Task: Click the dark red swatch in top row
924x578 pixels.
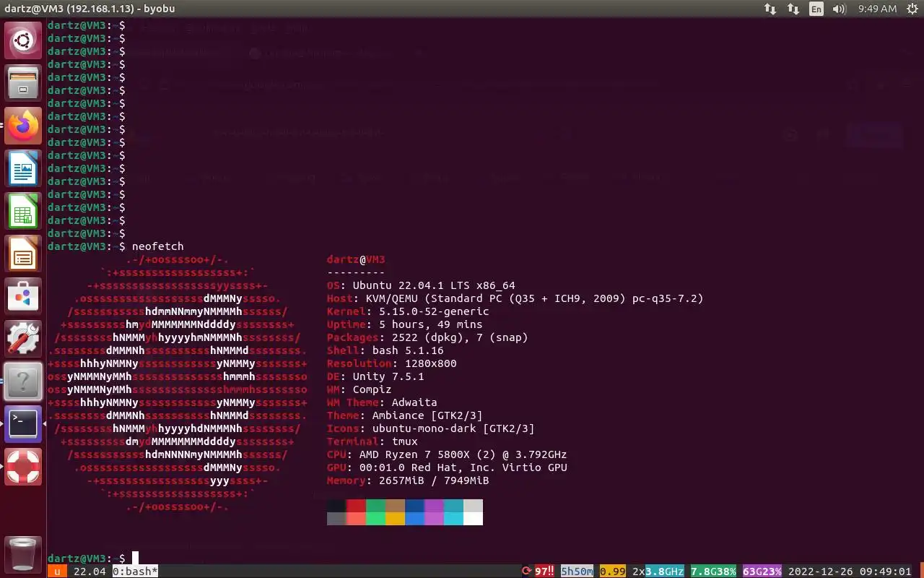Action: point(356,506)
